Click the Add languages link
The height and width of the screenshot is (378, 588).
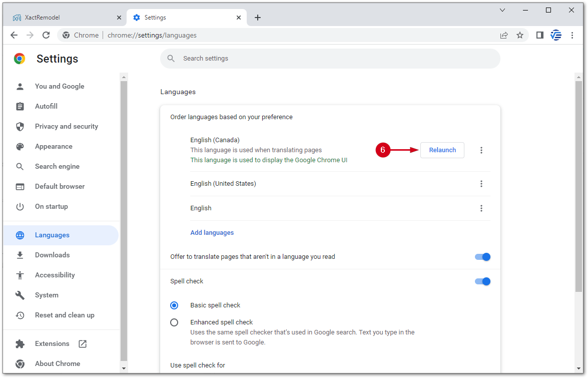pyautogui.click(x=212, y=233)
